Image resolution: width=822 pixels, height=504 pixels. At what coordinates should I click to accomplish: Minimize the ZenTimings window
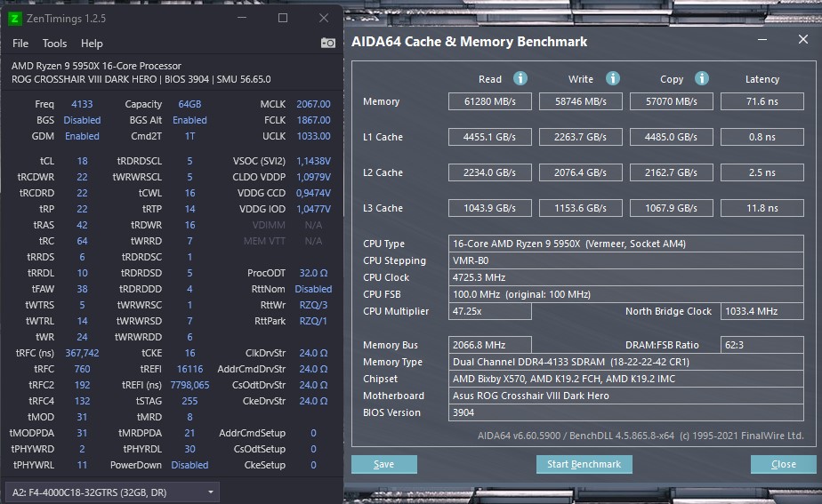(242, 18)
